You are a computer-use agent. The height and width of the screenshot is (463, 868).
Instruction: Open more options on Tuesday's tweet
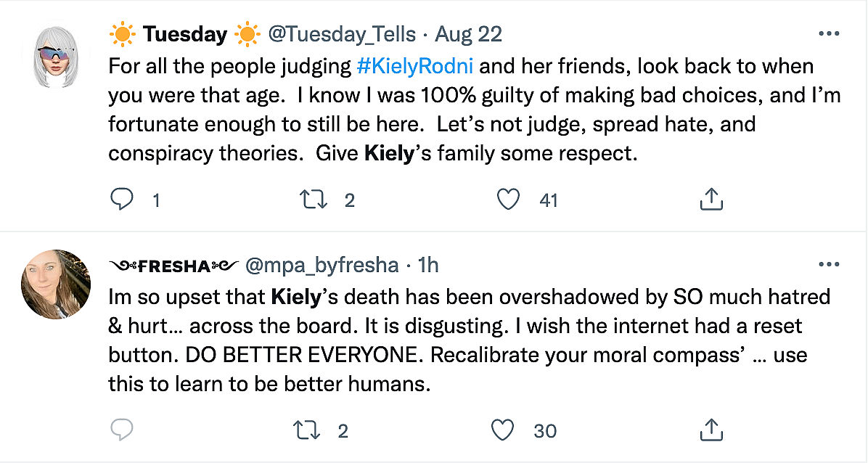pos(828,33)
